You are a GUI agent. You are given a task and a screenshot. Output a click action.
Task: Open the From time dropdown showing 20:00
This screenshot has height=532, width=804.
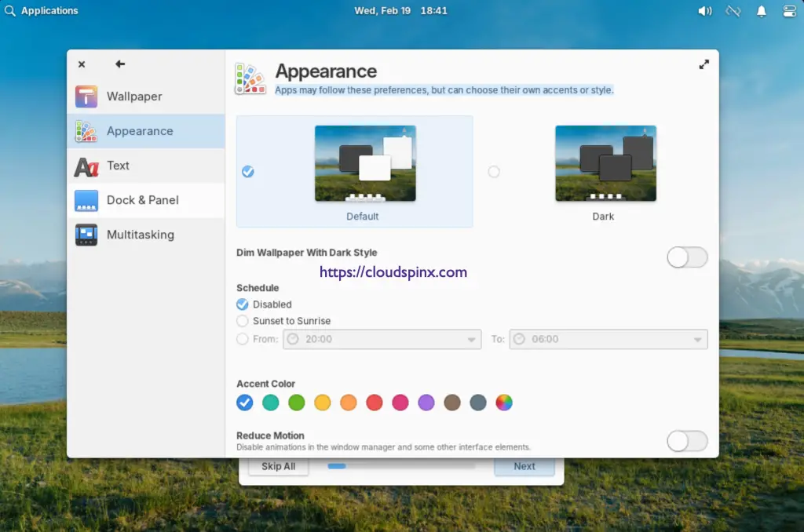tap(382, 339)
